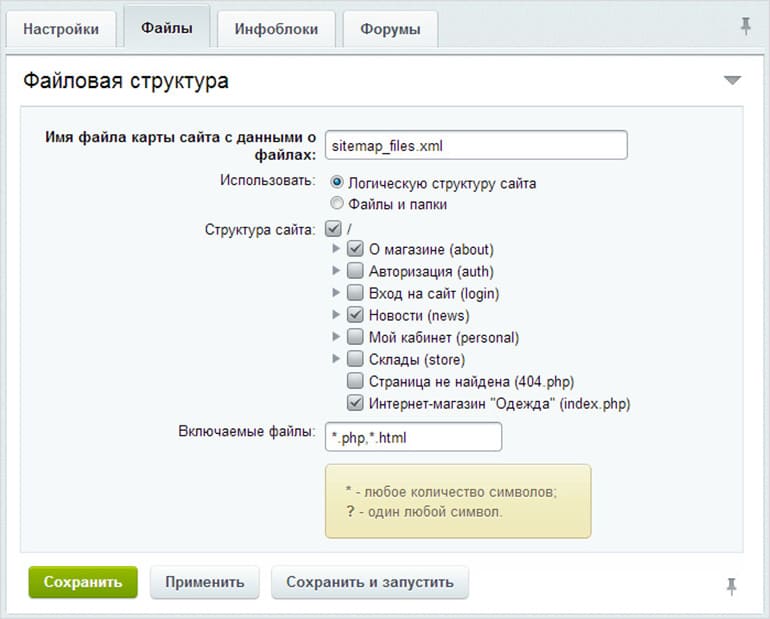The height and width of the screenshot is (619, 770).
Task: Open the Настройки tab
Action: click(x=61, y=29)
